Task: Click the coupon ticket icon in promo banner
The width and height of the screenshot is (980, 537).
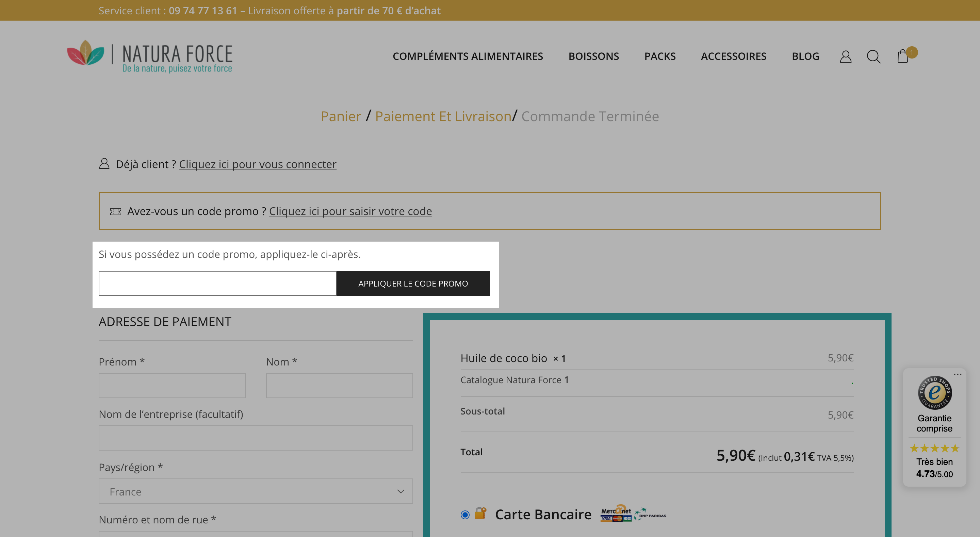Action: (x=116, y=212)
